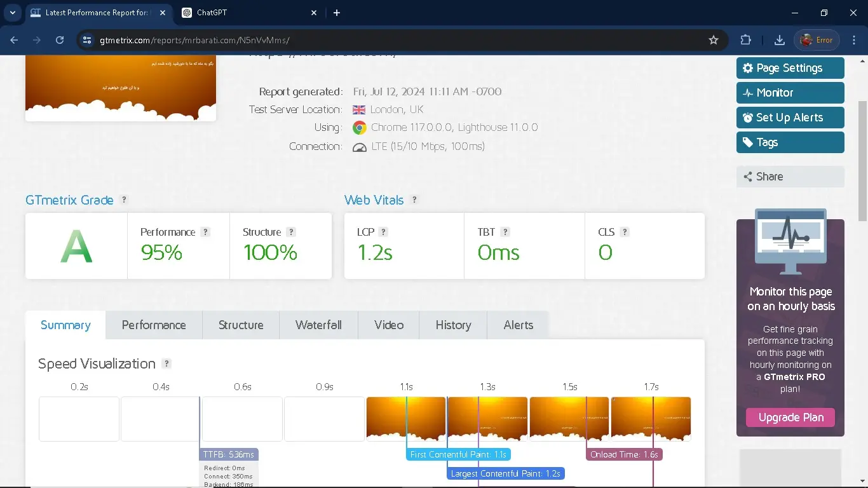868x488 pixels.
Task: Click the gtmetrix.com address bar URL
Action: (x=194, y=40)
